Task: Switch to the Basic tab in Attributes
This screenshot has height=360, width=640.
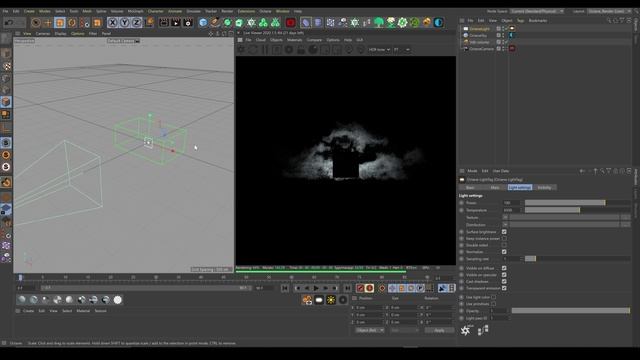Action: coord(470,187)
